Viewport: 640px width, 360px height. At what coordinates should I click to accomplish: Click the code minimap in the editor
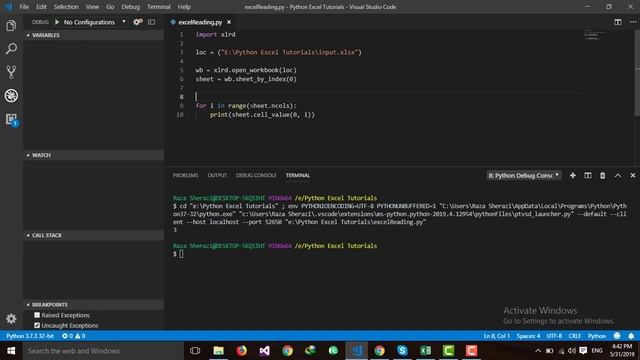click(595, 35)
